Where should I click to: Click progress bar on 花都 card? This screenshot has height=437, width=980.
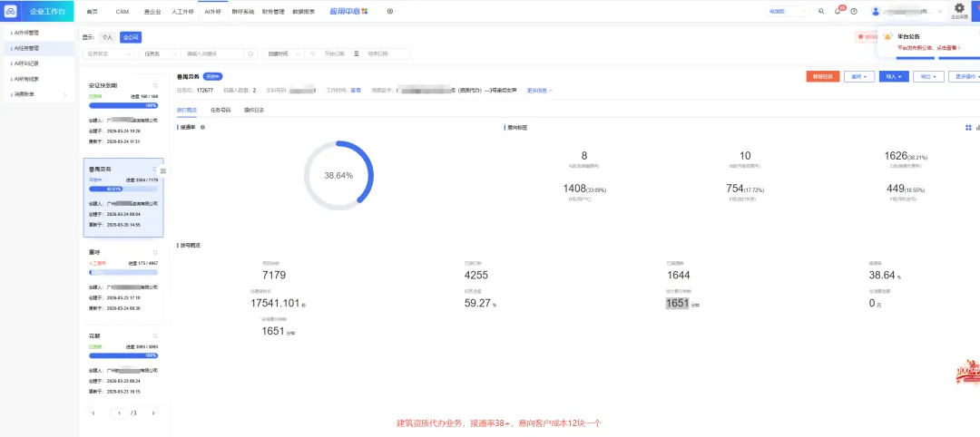point(123,355)
